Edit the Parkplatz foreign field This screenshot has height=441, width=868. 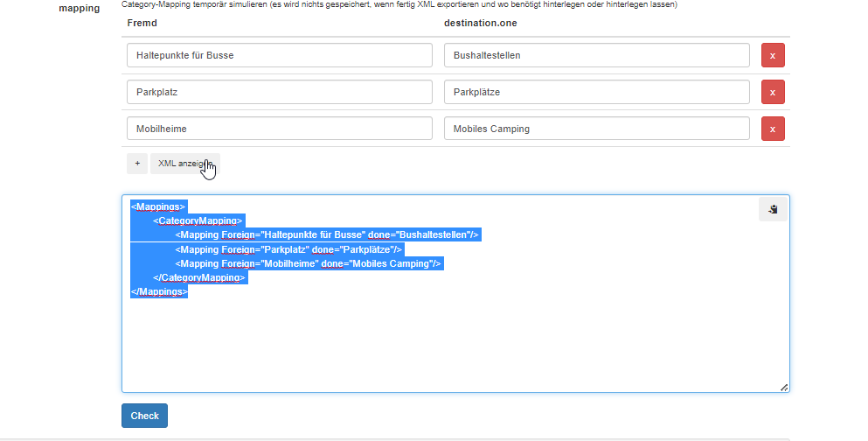pyautogui.click(x=280, y=92)
